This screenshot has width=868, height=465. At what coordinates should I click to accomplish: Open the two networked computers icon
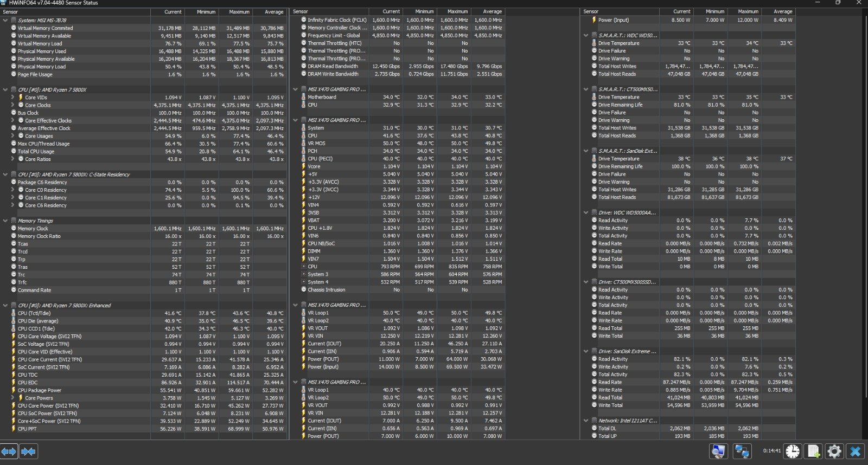pyautogui.click(x=742, y=451)
